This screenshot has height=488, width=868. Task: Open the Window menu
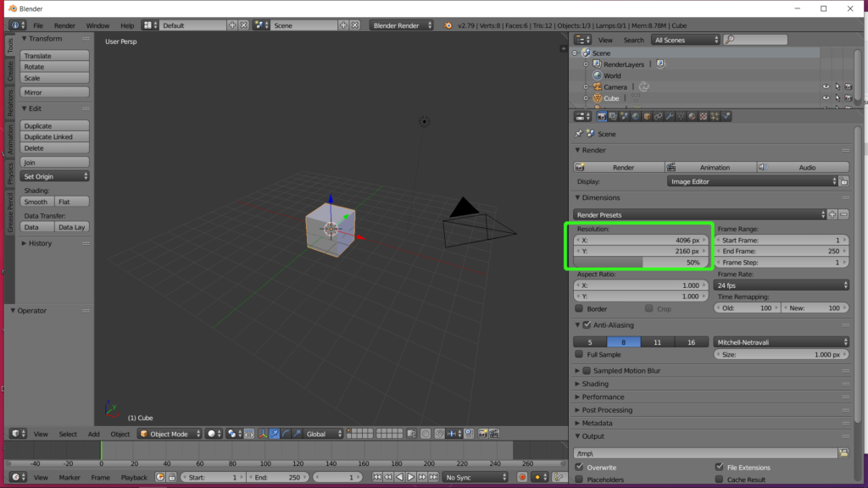click(x=97, y=25)
